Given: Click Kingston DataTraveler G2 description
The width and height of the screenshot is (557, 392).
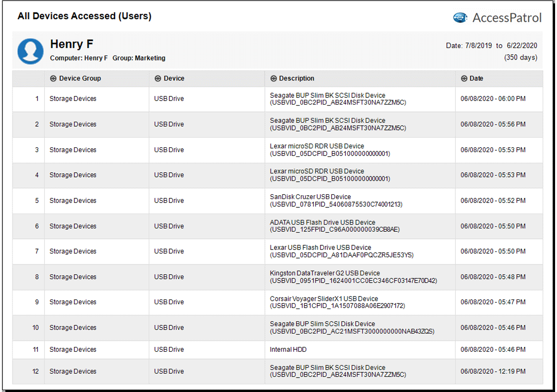Looking at the screenshot, I should (x=354, y=277).
